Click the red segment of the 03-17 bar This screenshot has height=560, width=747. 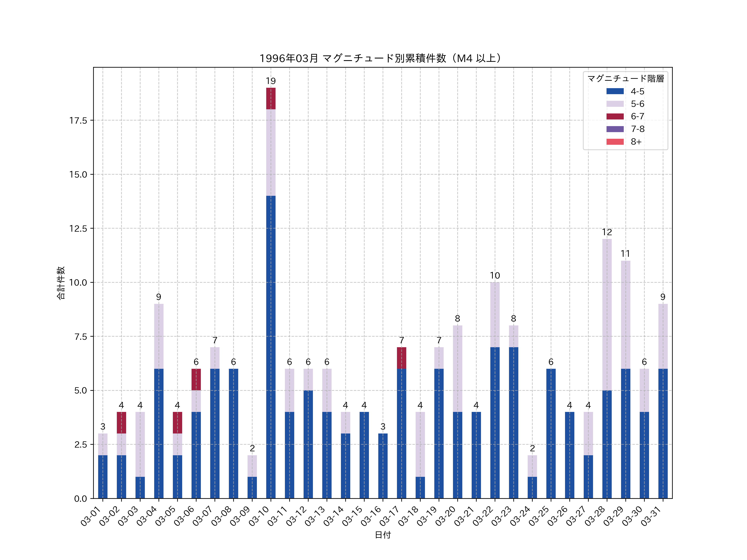click(402, 358)
